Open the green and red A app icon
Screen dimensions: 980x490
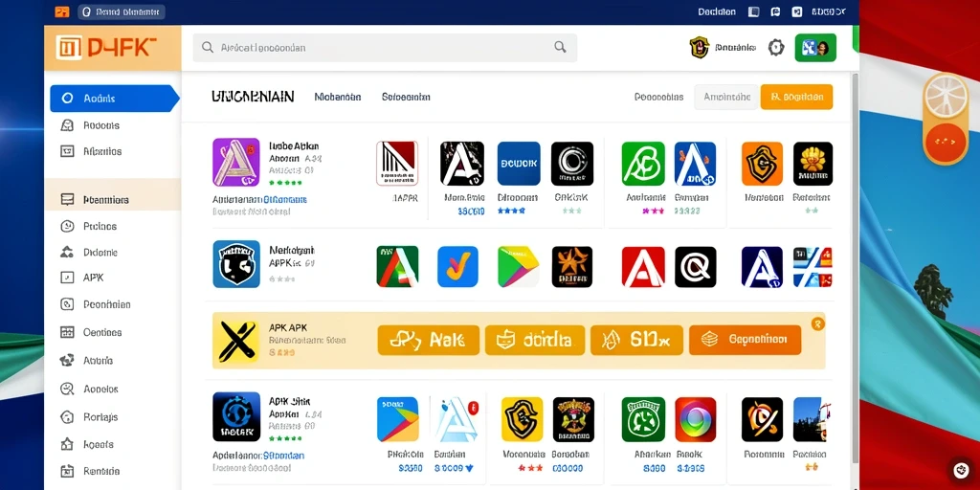point(397,266)
